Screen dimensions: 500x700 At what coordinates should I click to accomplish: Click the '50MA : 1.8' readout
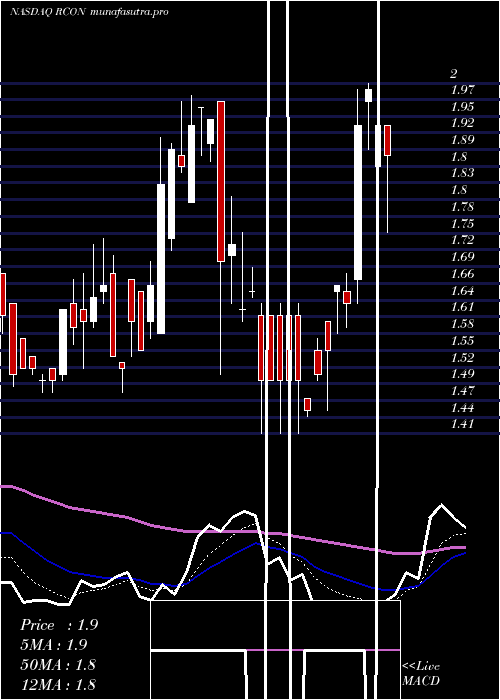point(58,664)
